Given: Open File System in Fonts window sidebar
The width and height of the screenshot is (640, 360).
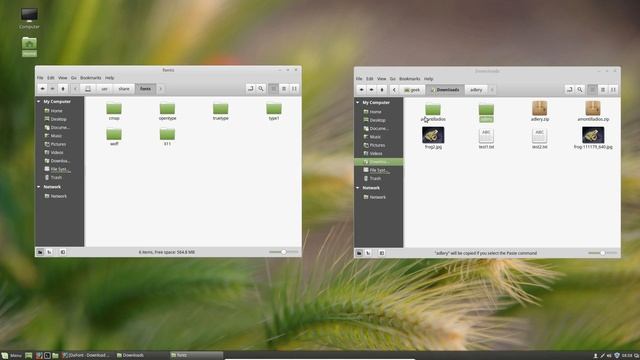Looking at the screenshot, I should 57,169.
